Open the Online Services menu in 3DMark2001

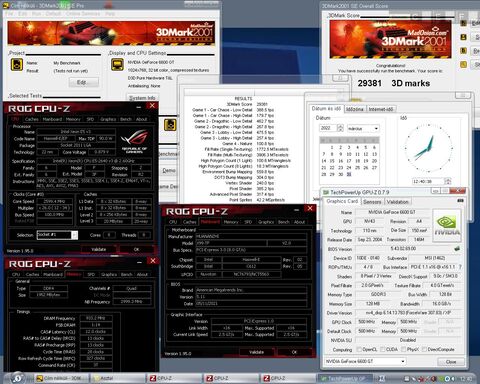coord(83,14)
